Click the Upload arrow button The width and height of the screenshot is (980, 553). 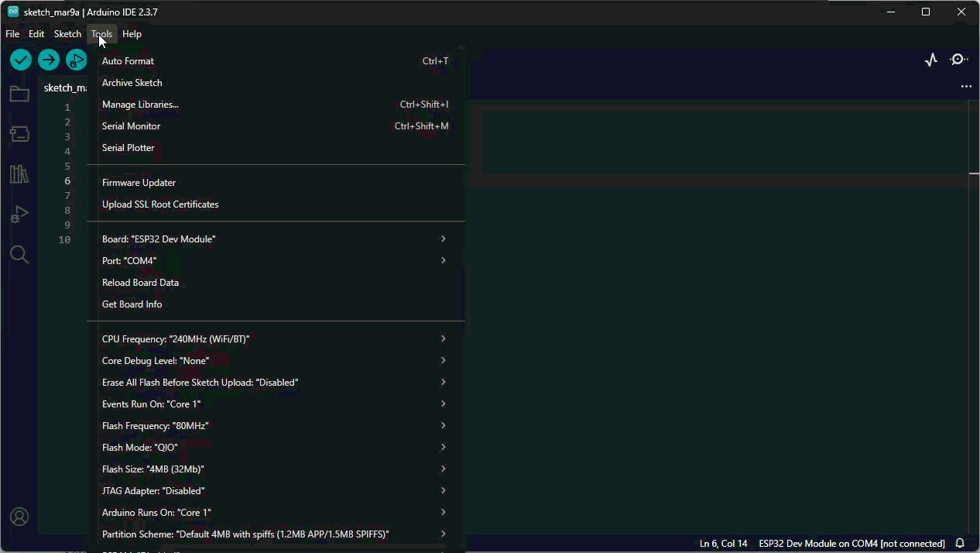tap(49, 60)
